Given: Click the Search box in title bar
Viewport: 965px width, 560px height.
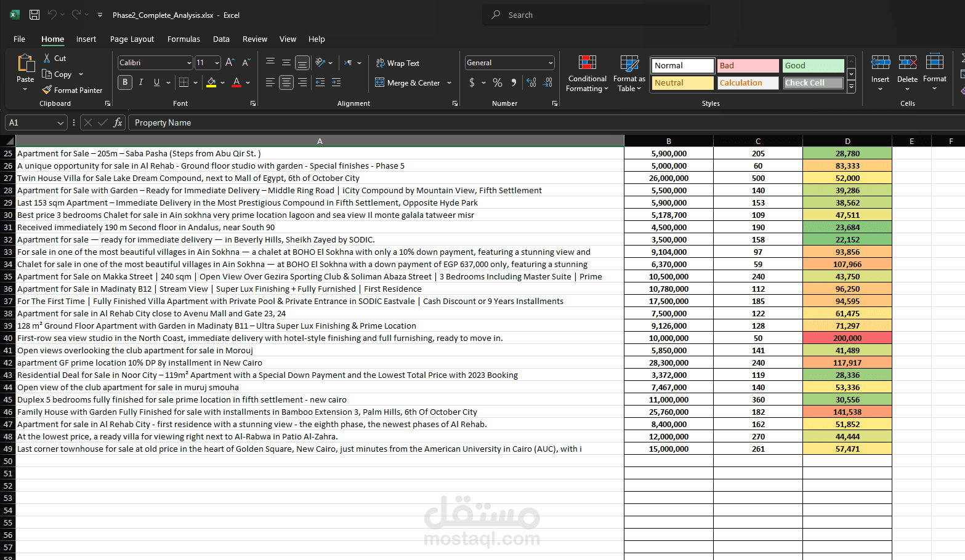Looking at the screenshot, I should (596, 15).
